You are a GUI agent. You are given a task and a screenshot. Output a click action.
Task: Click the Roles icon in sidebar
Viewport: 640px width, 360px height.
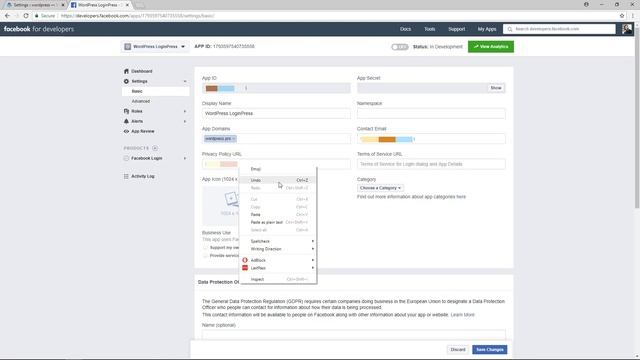[x=126, y=111]
